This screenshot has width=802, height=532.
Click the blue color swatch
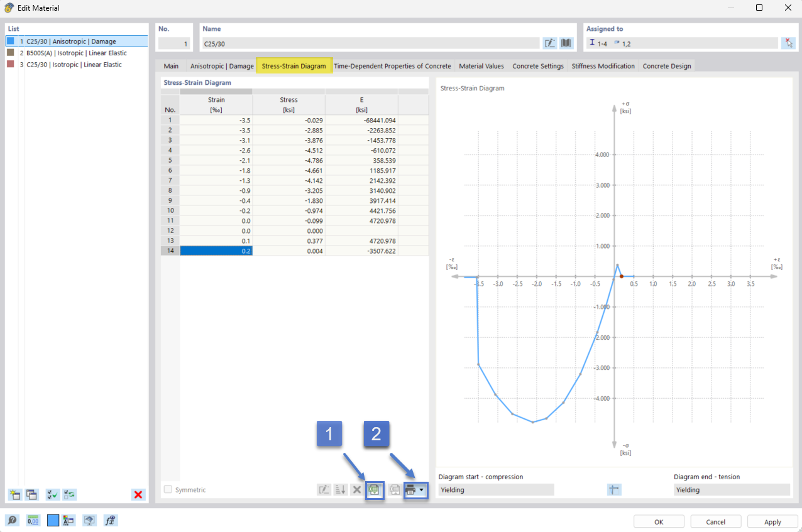point(53,520)
